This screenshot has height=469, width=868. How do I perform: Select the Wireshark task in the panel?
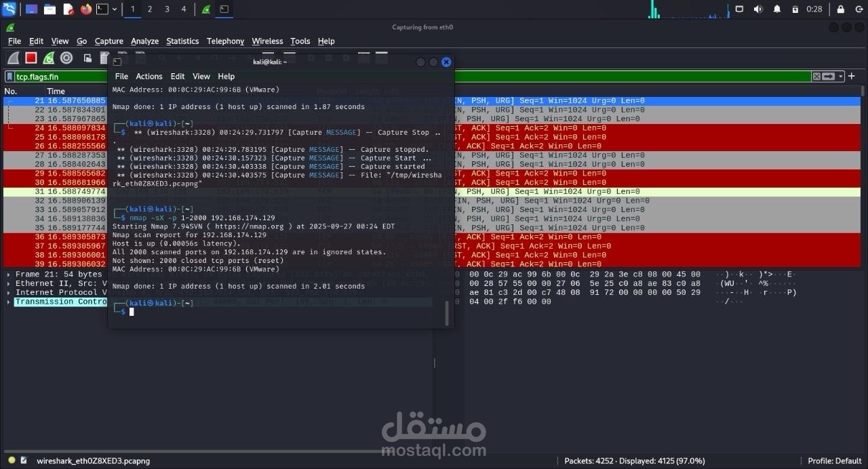206,9
